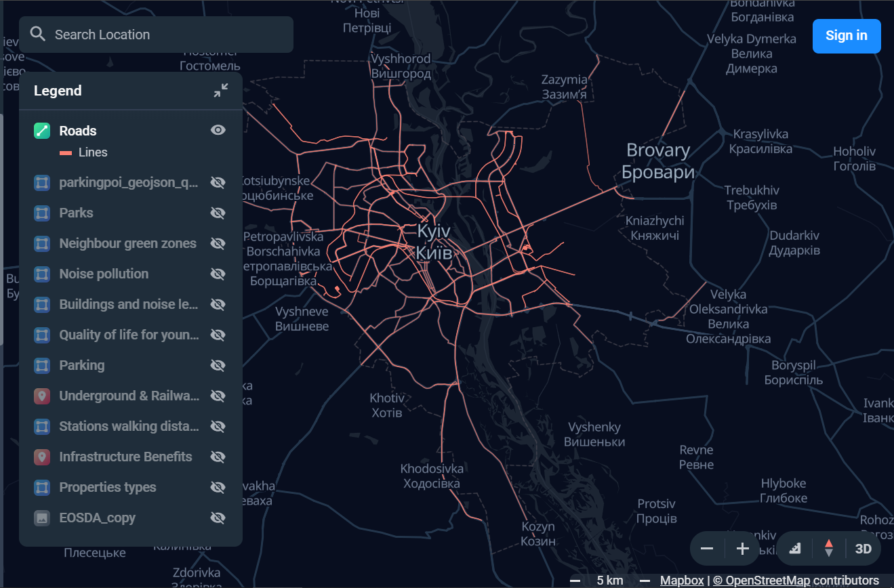Show Buildings and noise level layer
This screenshot has height=588, width=894.
click(x=218, y=304)
